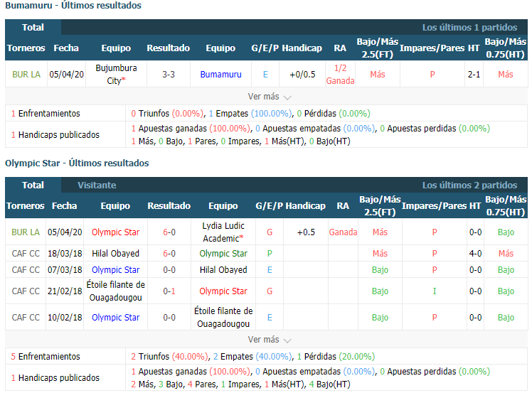The height and width of the screenshot is (393, 532).
Task: Open BUR LA league in Olympic Star table
Action: [x=26, y=232]
